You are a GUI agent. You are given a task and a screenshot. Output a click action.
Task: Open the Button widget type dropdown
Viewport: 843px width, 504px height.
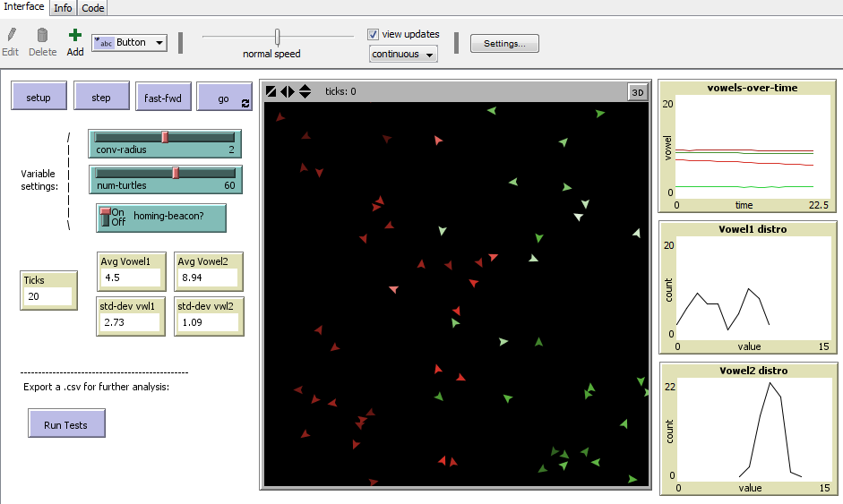tap(129, 42)
